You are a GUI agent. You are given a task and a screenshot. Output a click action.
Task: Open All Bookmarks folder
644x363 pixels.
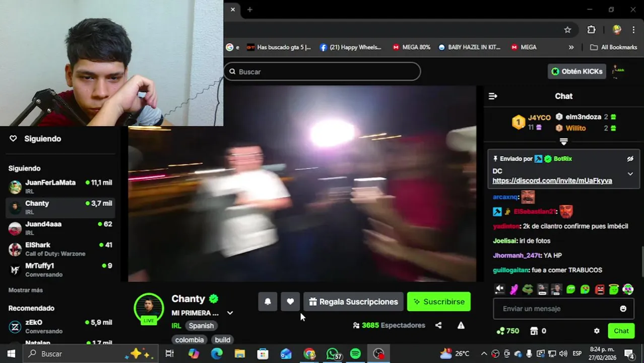[613, 47]
